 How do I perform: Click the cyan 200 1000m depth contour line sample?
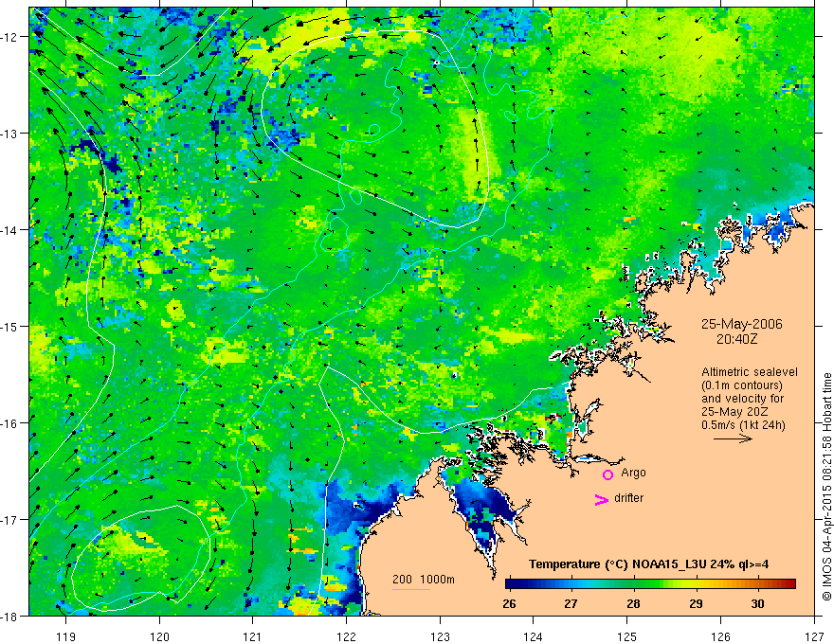click(411, 589)
